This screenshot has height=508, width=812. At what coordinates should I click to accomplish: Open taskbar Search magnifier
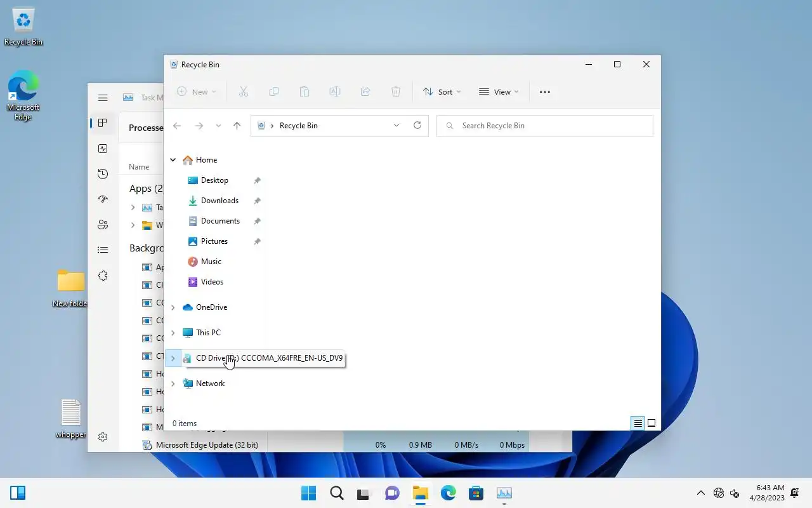(337, 493)
